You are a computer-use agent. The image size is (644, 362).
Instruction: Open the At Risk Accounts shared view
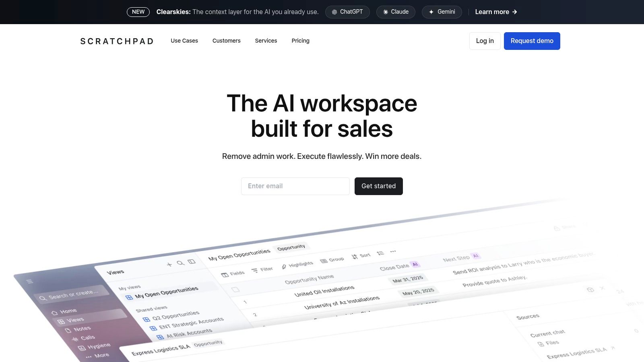185,333
